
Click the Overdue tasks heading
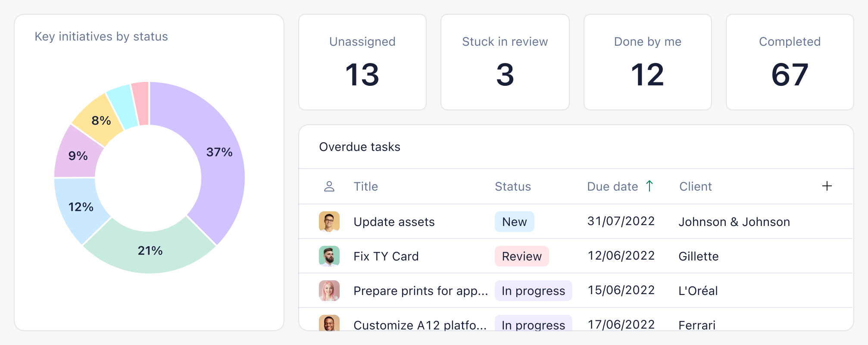coord(359,147)
